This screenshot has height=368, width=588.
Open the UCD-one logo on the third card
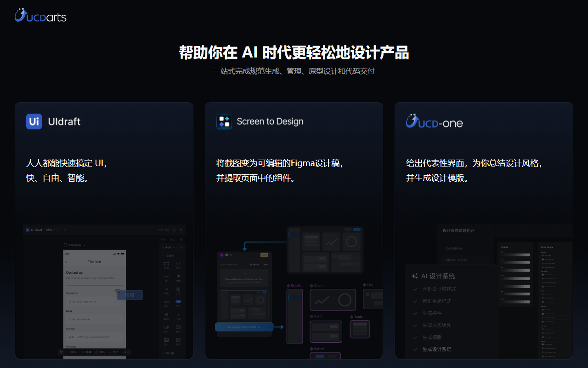pos(434,121)
